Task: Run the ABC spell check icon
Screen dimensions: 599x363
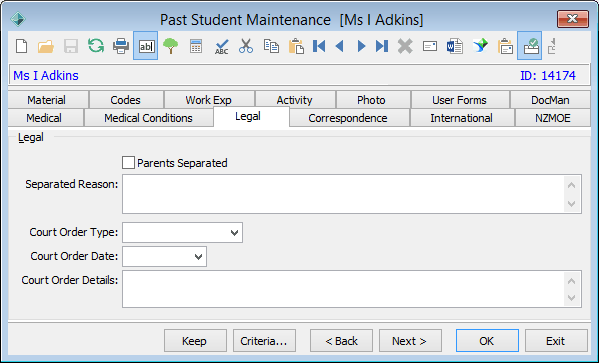Action: coord(221,46)
